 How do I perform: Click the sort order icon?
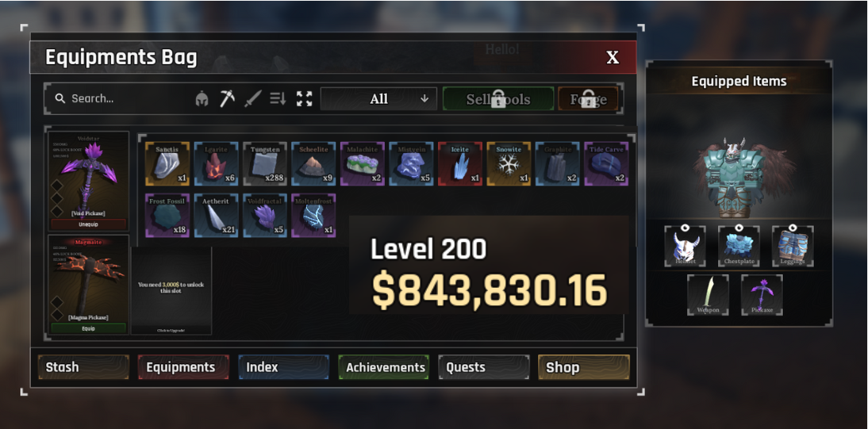(278, 99)
